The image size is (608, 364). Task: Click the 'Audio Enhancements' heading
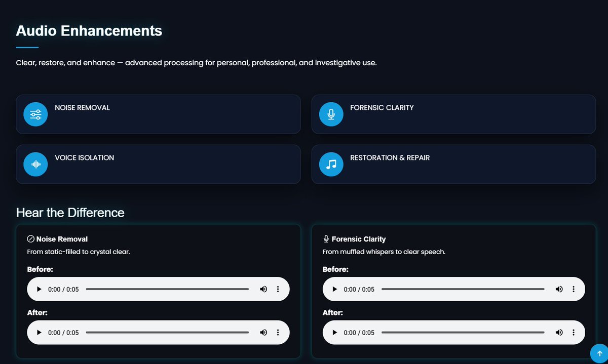pyautogui.click(x=89, y=31)
